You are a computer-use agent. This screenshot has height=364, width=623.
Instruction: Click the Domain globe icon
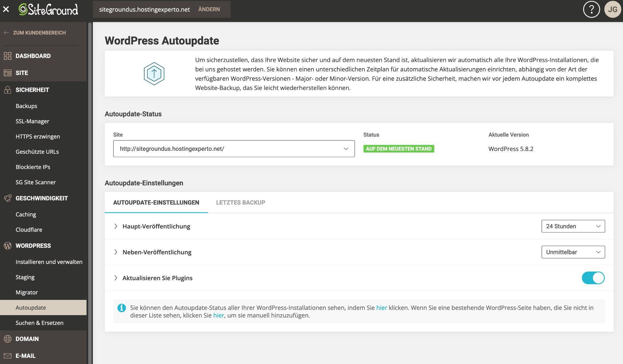8,339
